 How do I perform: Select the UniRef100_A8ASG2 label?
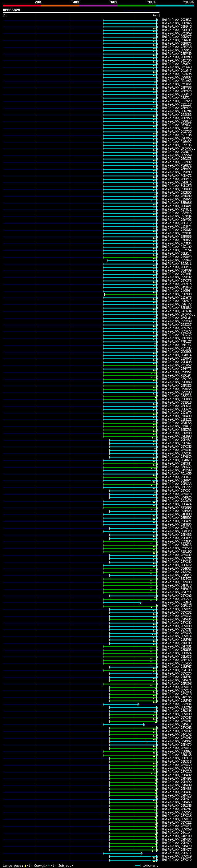176,467
